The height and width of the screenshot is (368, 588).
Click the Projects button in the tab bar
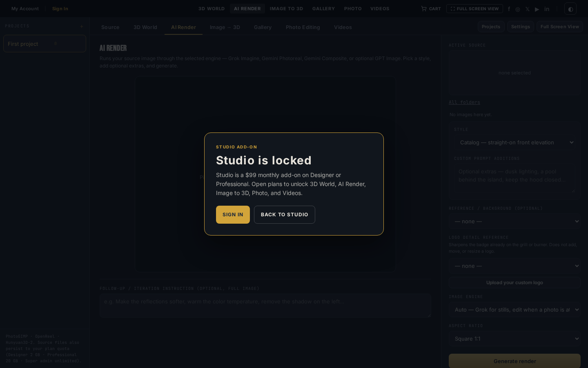pyautogui.click(x=491, y=27)
